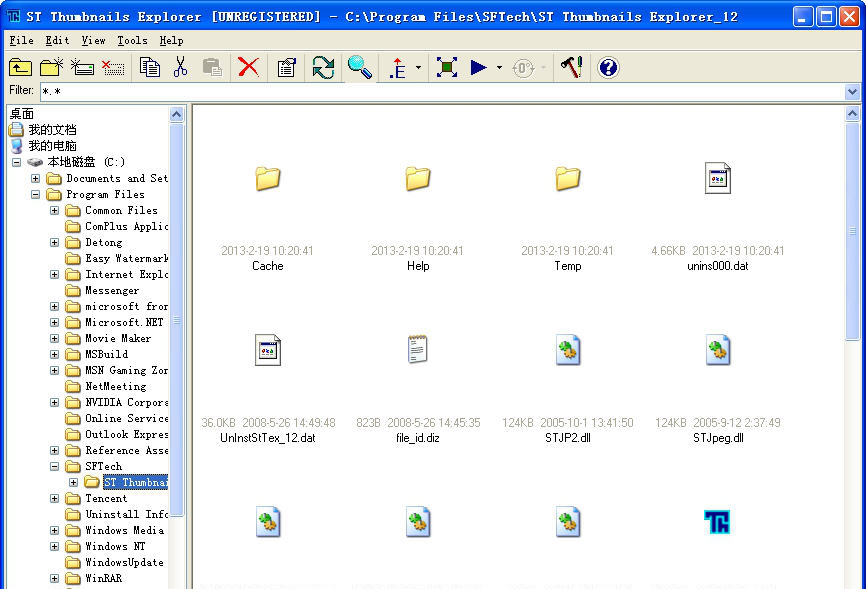Select Tencent folder in tree
The height and width of the screenshot is (612, 866).
[105, 499]
